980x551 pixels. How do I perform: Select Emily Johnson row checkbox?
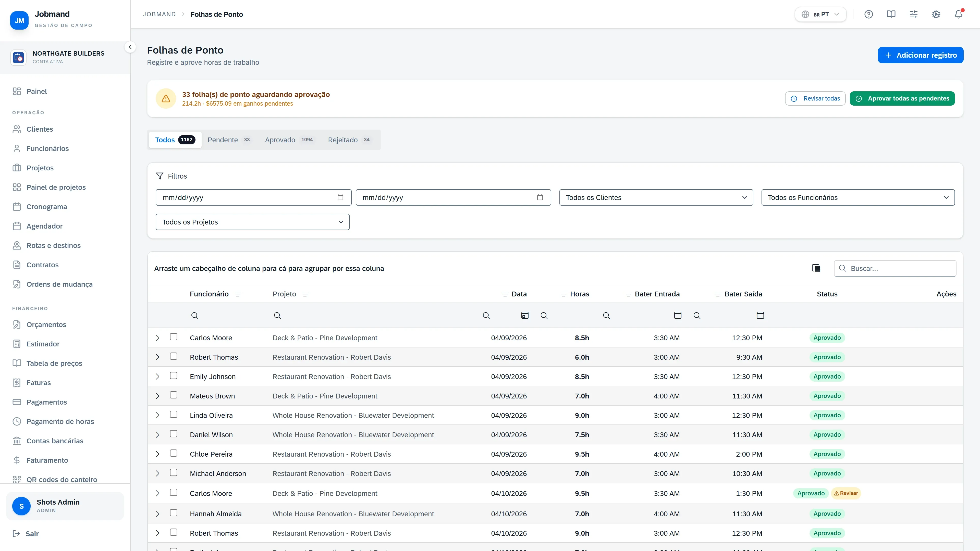point(174,376)
